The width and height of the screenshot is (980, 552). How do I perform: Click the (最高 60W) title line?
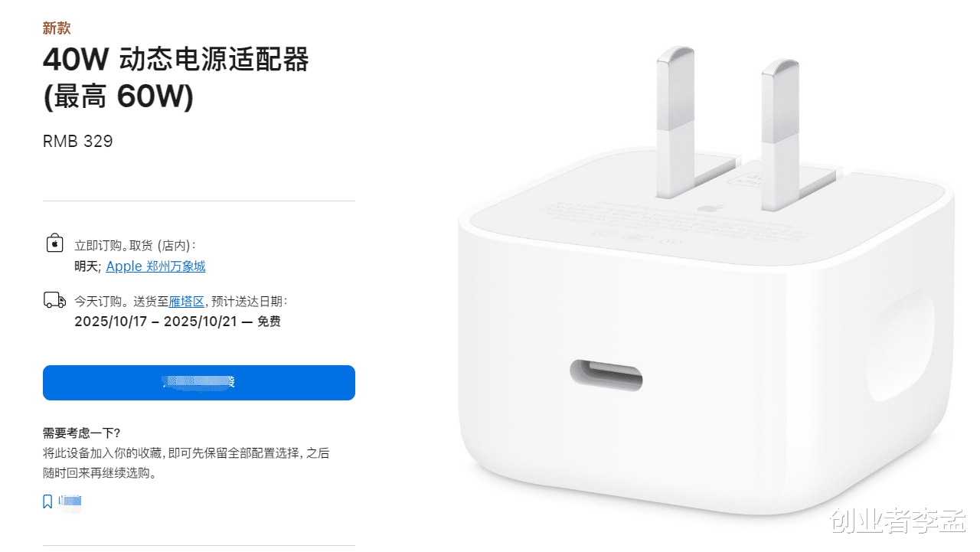[119, 97]
